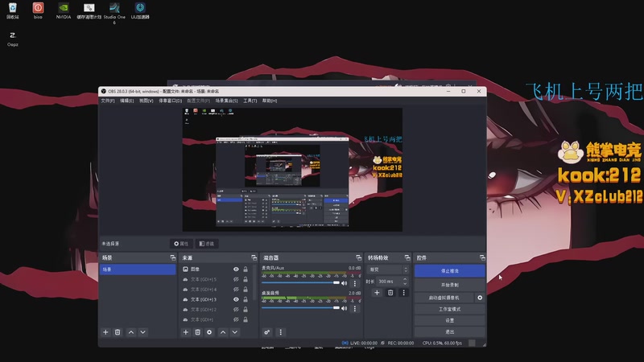Move source up in sources toolbar

pyautogui.click(x=223, y=332)
